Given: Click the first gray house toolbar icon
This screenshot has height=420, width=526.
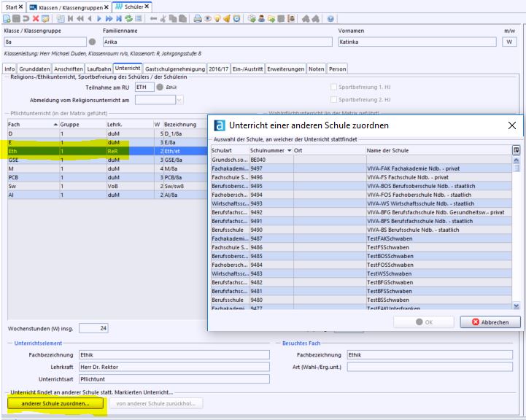Looking at the screenshot, I should (x=306, y=19).
